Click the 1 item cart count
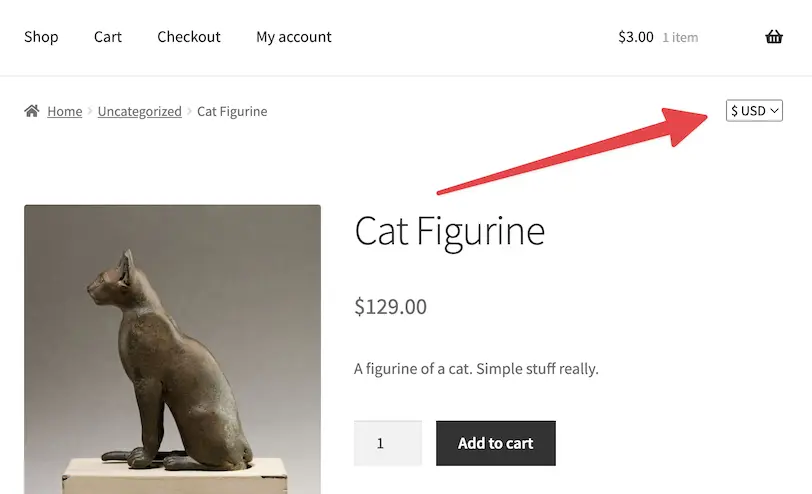812x494 pixels. [x=680, y=38]
